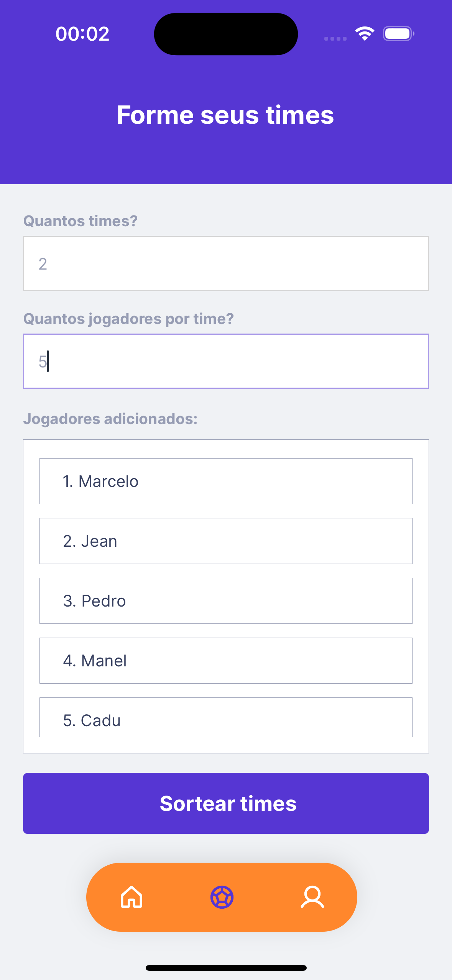This screenshot has width=452, height=980.
Task: Open the profile tab icon
Action: 312,897
